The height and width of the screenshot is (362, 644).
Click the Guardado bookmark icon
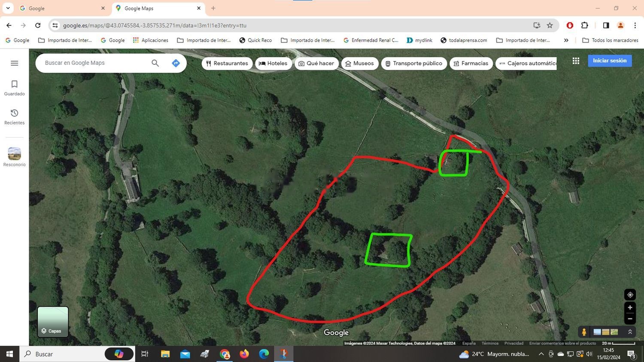pos(14,84)
